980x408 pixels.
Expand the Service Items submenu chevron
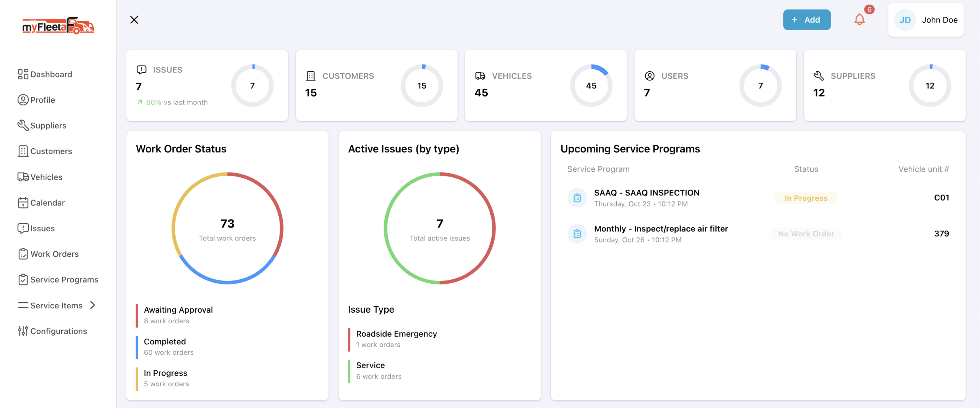92,305
